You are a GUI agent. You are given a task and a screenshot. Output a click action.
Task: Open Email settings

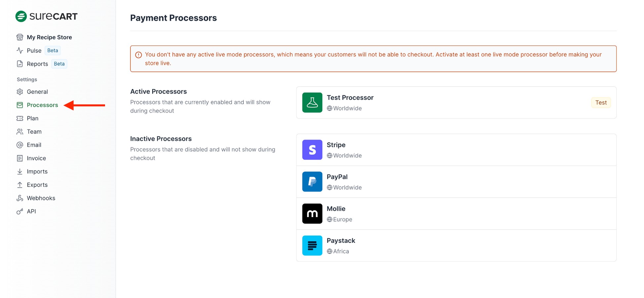coord(34,145)
